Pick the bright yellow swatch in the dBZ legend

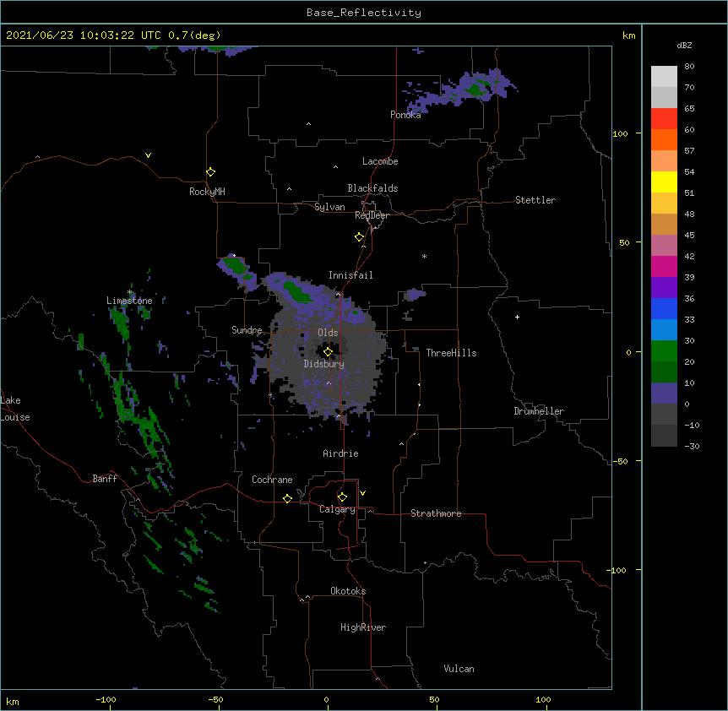[x=664, y=182]
